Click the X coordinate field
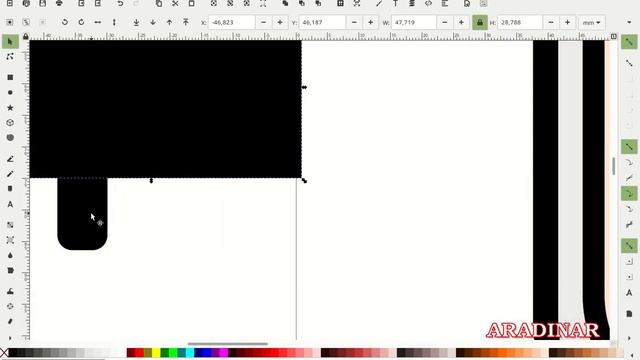The height and width of the screenshot is (360, 640). point(231,22)
